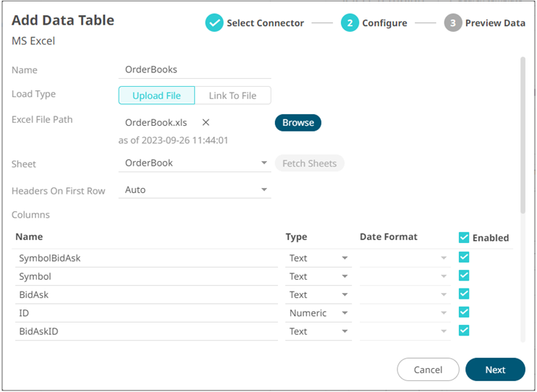The image size is (537, 392).
Task: Uncheck the BidAskID column enabled checkbox
Action: click(464, 331)
